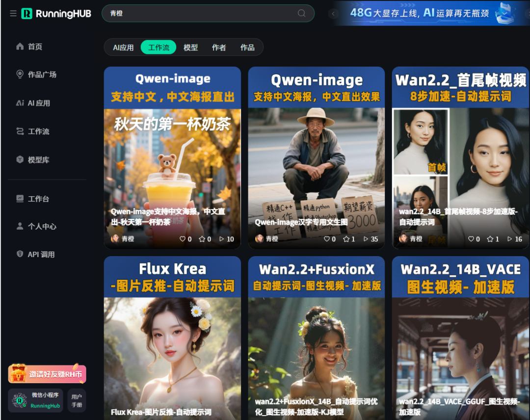The image size is (530, 420).
Task: Open the 微信小程序 RunningHub button
Action: (x=35, y=400)
